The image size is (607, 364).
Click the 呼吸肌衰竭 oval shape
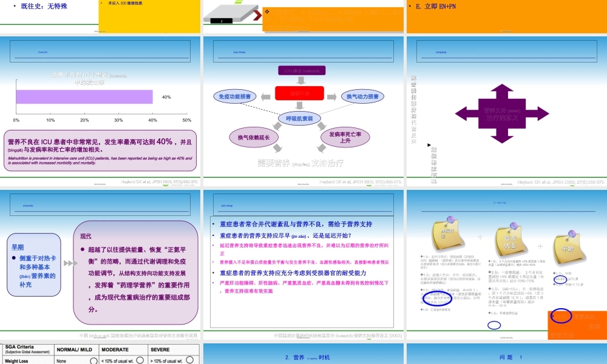300,118
